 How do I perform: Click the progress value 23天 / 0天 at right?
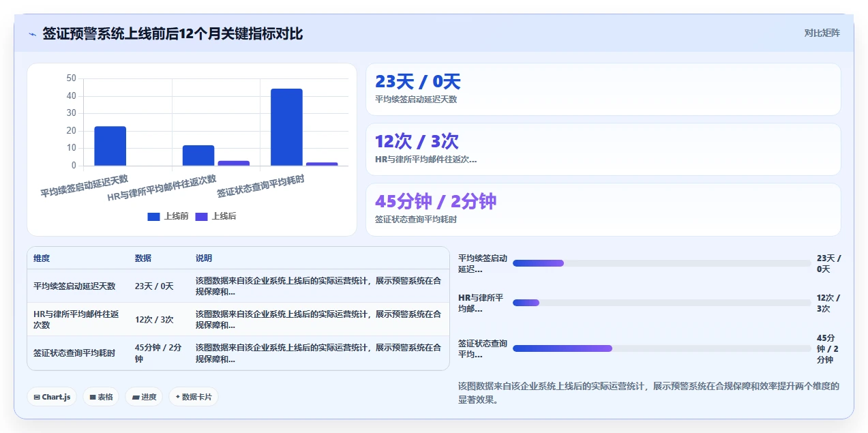click(829, 264)
